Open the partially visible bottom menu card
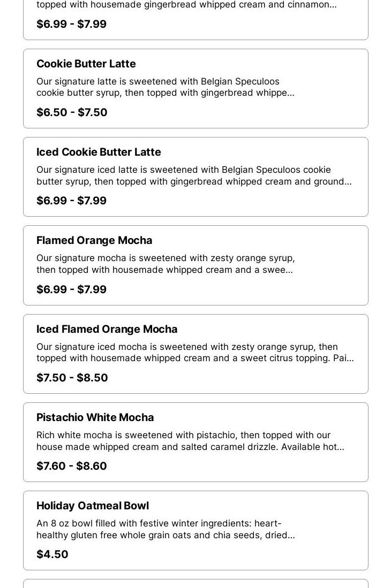Screen dimensions: 391x588 (x=195, y=584)
